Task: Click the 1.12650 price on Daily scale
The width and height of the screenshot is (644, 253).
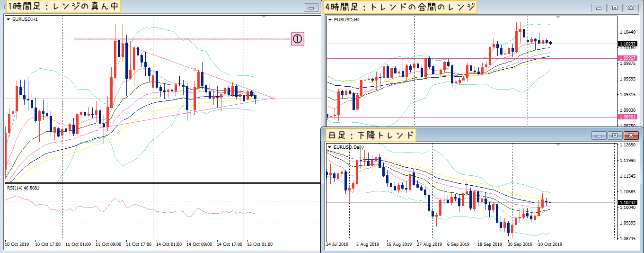Action: click(x=627, y=145)
